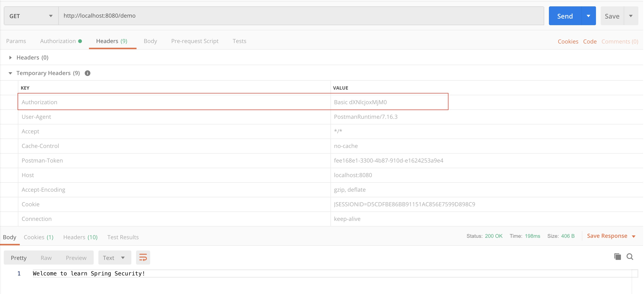This screenshot has height=294, width=644.
Task: Open the GET method dropdown
Action: pos(31,16)
